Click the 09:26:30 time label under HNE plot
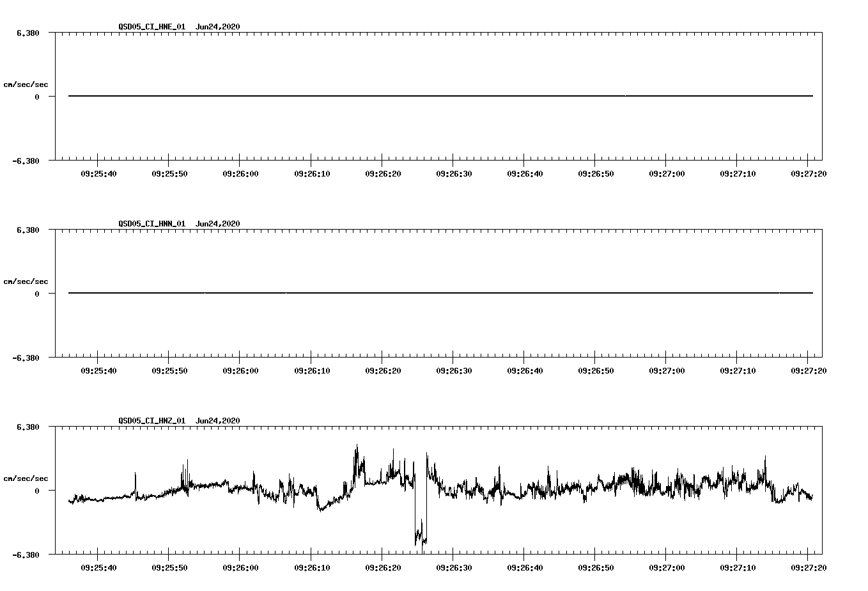Screen dimensions: 868x591 pyautogui.click(x=454, y=173)
